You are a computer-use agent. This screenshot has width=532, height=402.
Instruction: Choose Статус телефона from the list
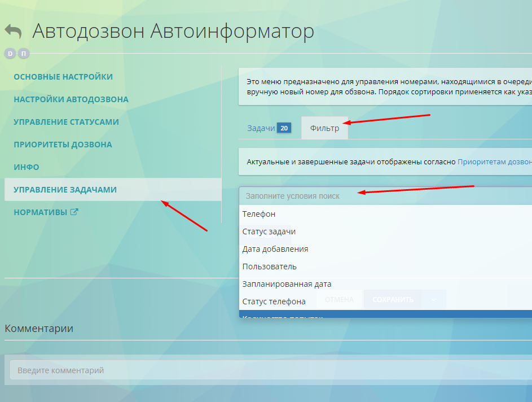click(274, 301)
